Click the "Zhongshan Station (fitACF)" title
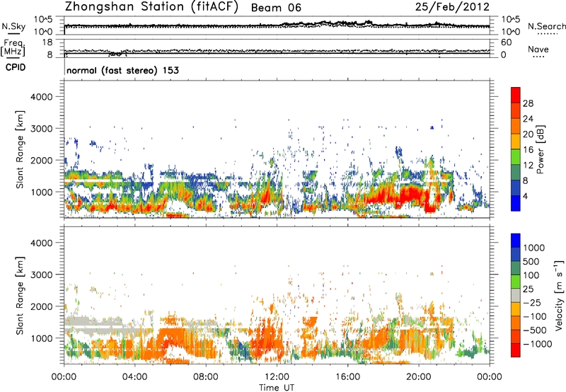Viewport: 566px width, 392px height. click(x=151, y=7)
